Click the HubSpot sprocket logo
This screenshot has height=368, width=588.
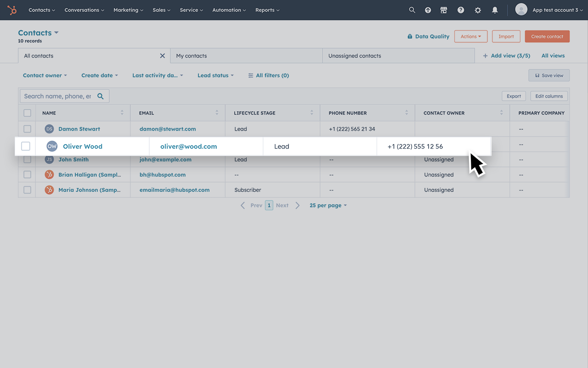pos(11,10)
